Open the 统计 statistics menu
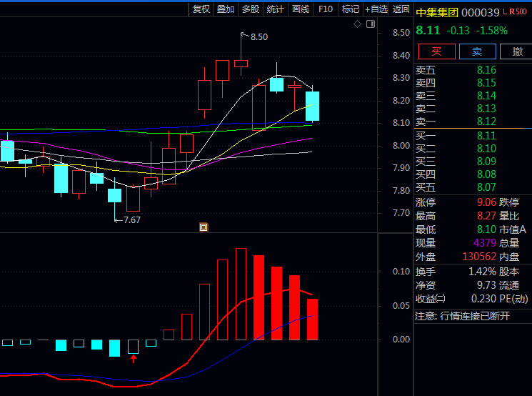The width and height of the screenshot is (532, 396). coord(275,9)
